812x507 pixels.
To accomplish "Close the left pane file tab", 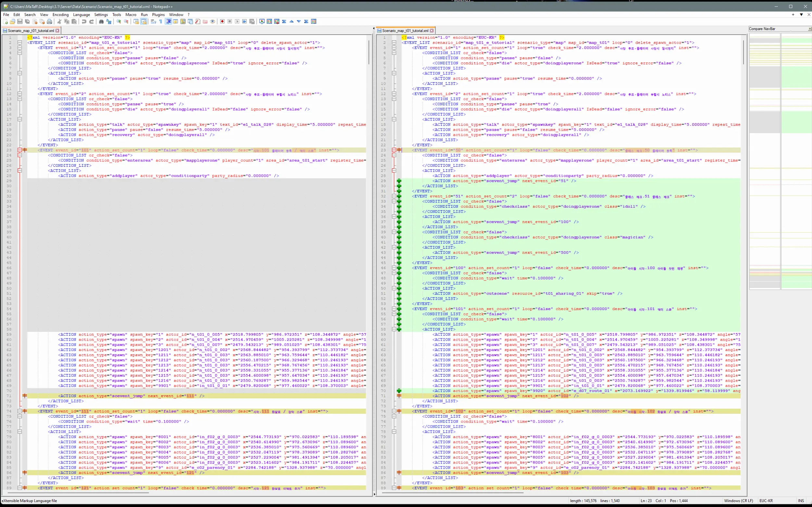I will point(57,31).
